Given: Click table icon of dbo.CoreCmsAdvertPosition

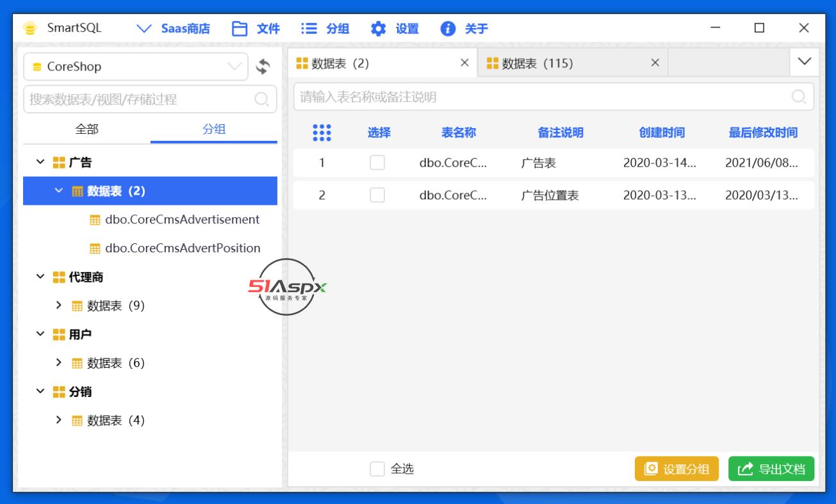Looking at the screenshot, I should click(x=95, y=248).
